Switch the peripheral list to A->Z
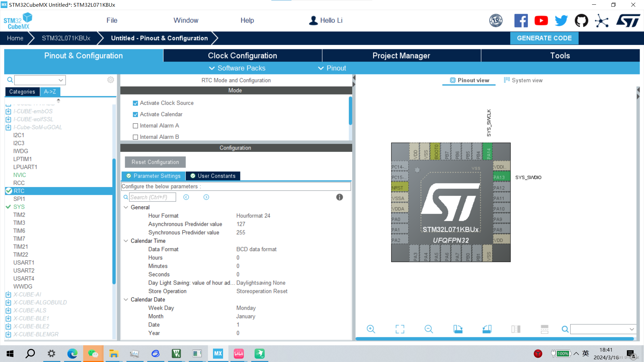Viewport: 644px width, 362px height. (x=50, y=92)
